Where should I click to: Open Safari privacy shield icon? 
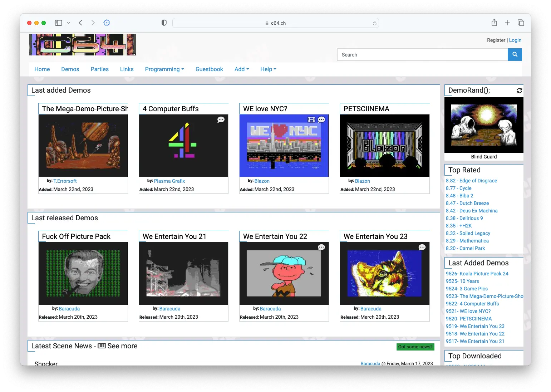[164, 23]
